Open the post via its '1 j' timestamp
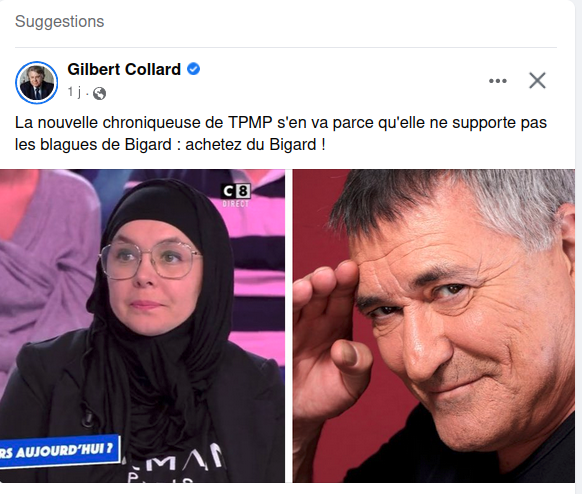Screen dimensions: 582x494 [74, 91]
